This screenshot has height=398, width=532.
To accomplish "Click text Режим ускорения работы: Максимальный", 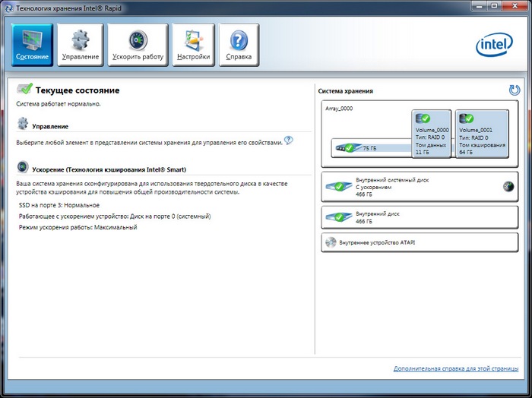I will [x=78, y=227].
